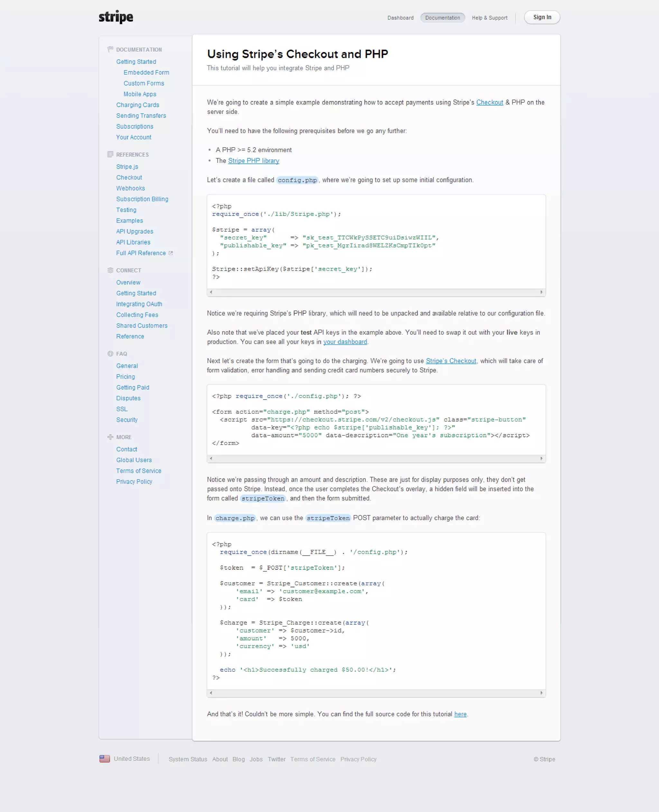The height and width of the screenshot is (812, 659).
Task: Open API Libraries page
Action: tap(133, 243)
